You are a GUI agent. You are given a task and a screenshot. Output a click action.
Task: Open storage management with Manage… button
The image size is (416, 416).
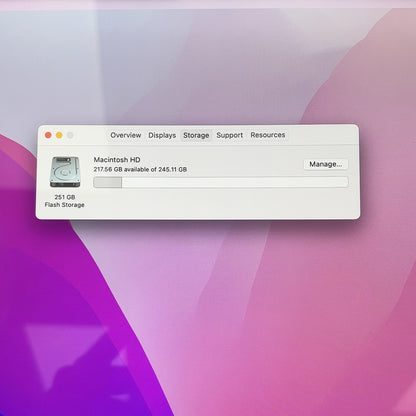pos(326,164)
